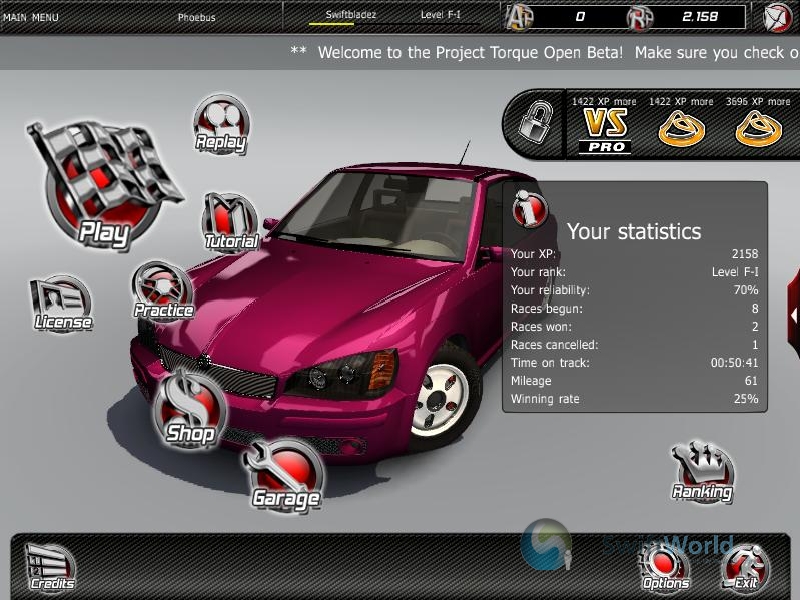Screen dimensions: 800x600
Task: Select the Practice icon
Action: click(x=163, y=291)
